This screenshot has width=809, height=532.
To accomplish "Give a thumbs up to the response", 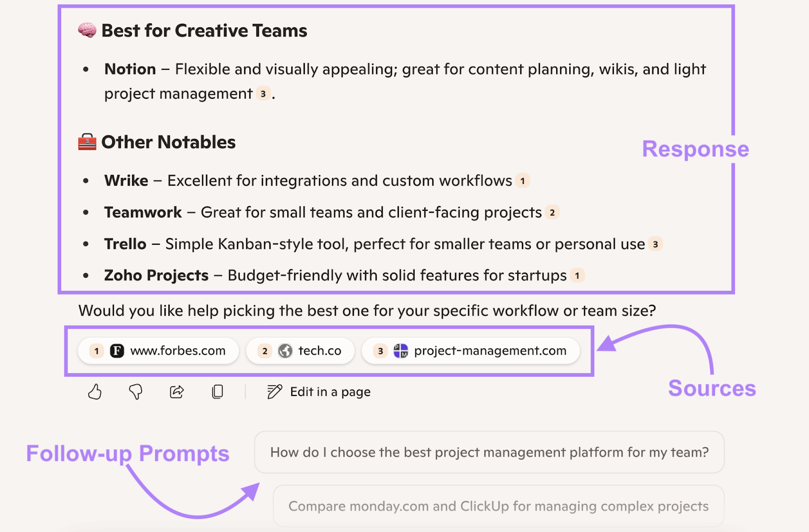I will [x=95, y=391].
